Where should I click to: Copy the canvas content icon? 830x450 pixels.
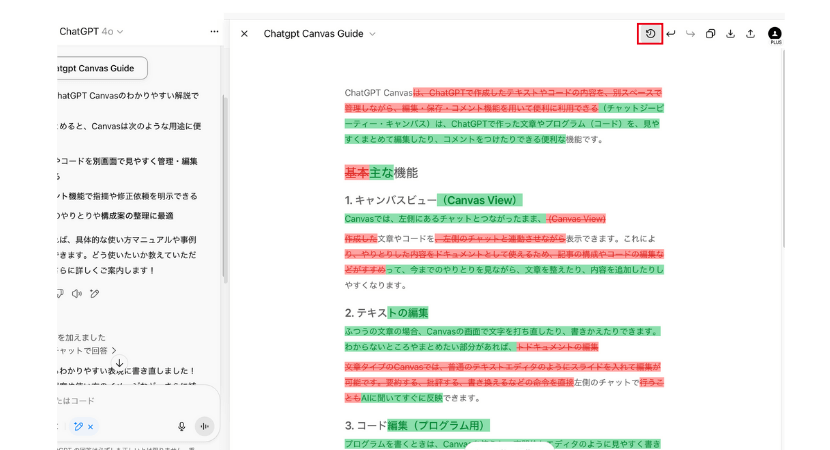(x=710, y=34)
